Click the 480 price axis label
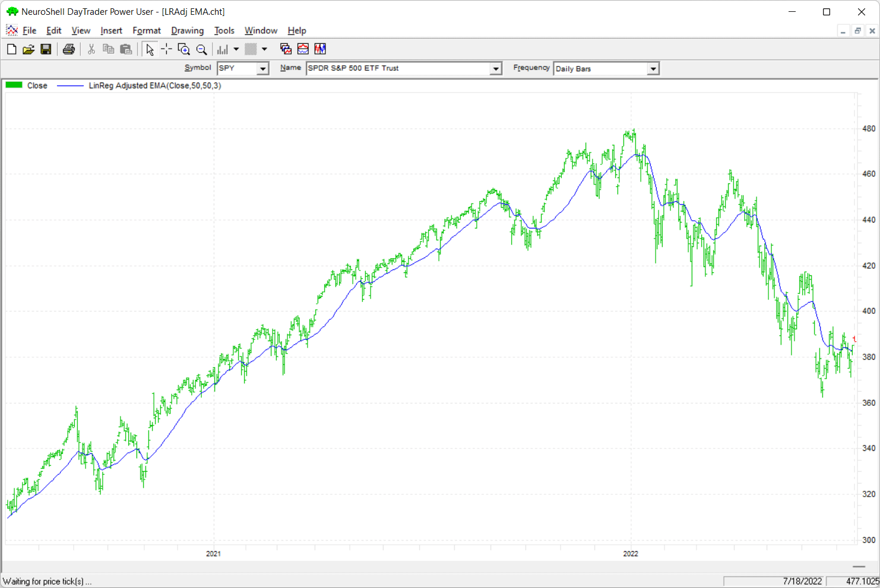 pos(869,129)
